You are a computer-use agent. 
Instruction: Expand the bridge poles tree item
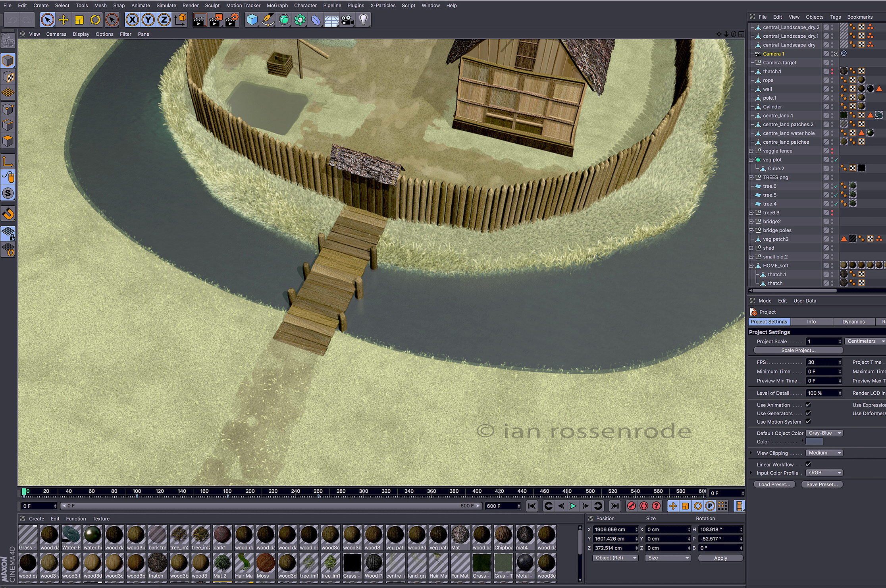(x=751, y=230)
